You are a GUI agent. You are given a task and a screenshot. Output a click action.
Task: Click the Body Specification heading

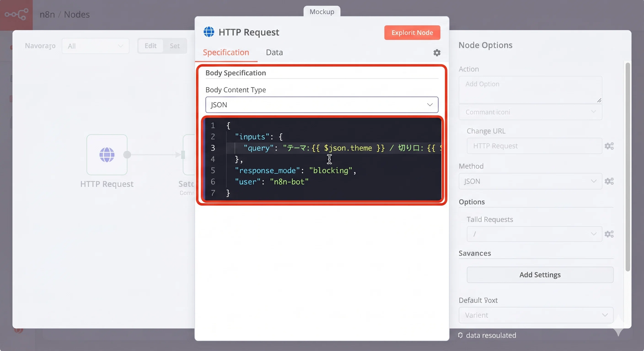[x=236, y=73]
